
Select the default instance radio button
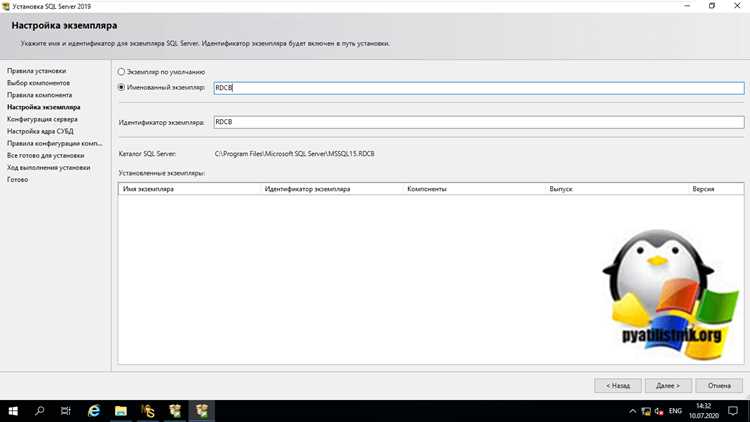(x=121, y=72)
